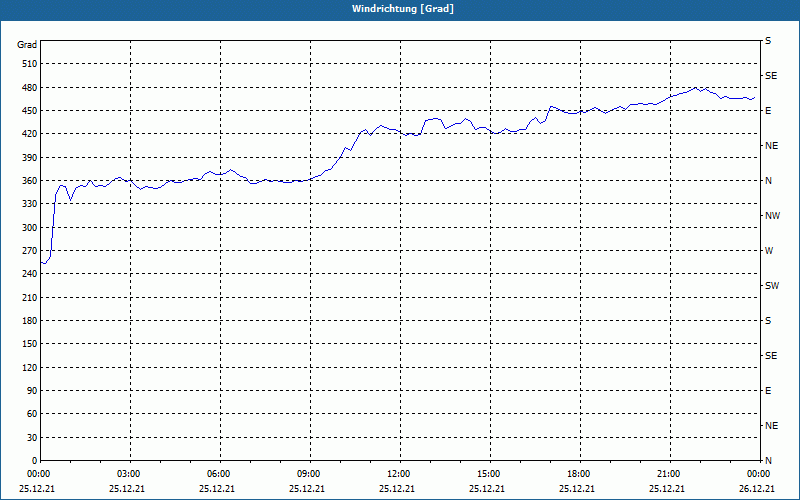Screen dimensions: 800x500
Task: Click the 15:00 time label
Action: pos(489,474)
